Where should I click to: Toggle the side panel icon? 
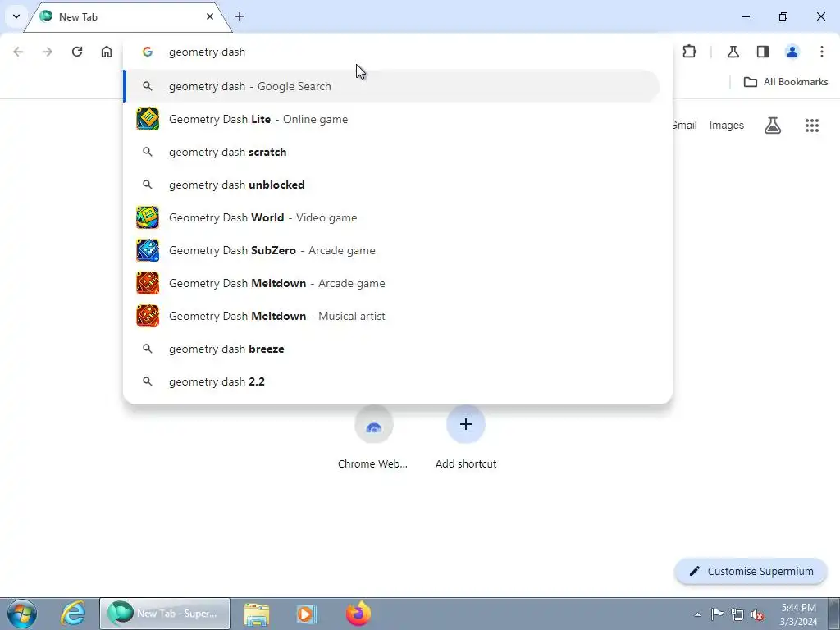click(763, 52)
